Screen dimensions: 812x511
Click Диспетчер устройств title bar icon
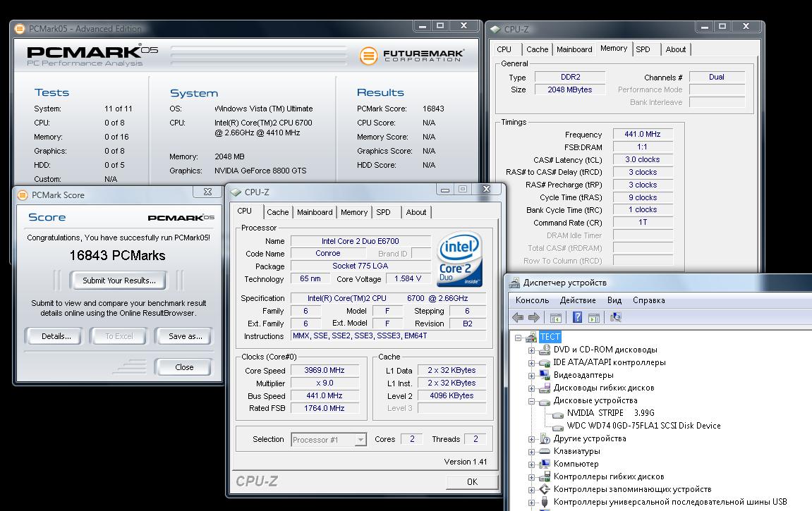(514, 283)
